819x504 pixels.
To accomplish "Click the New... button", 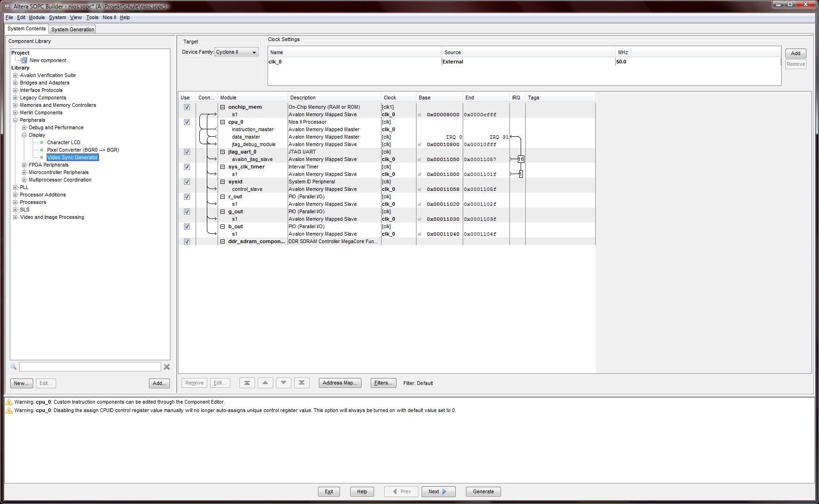I will point(21,383).
